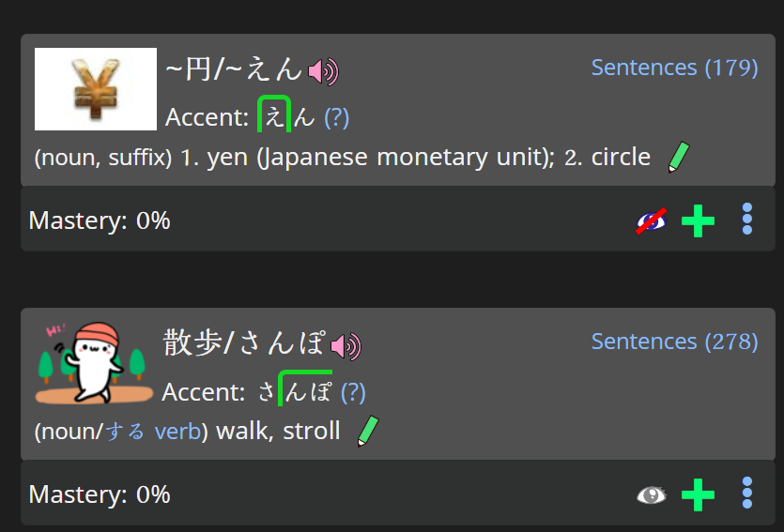The image size is (784, 532).
Task: Select the ~円/~えん word title
Action: pyautogui.click(x=234, y=68)
